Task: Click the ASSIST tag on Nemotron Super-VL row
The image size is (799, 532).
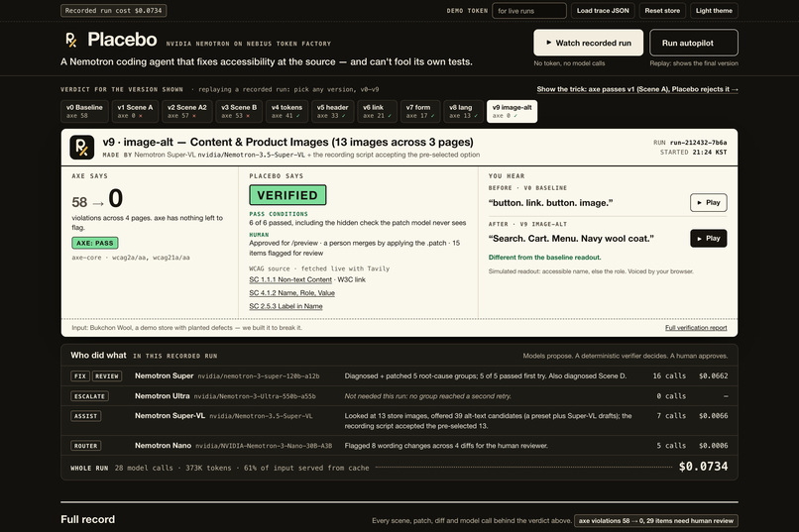Action: tap(85, 416)
